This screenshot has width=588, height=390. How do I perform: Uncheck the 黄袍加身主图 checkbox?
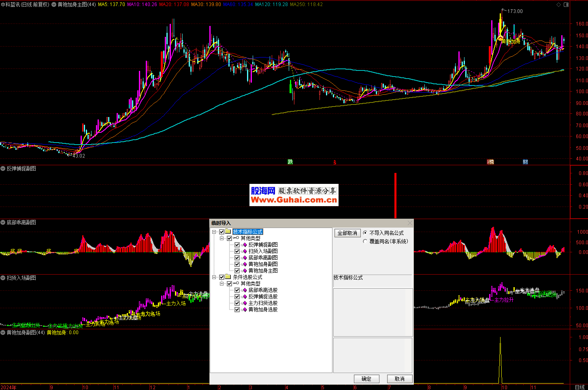[237, 271]
